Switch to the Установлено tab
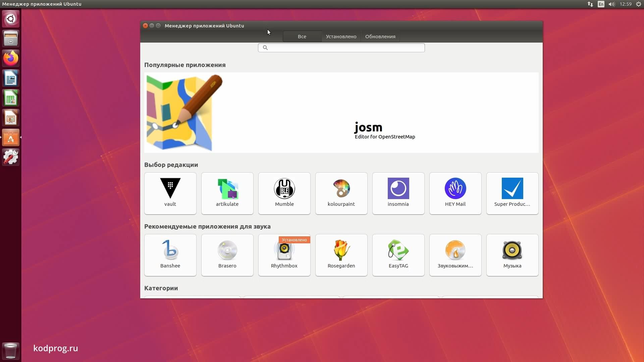The height and width of the screenshot is (362, 644). tap(341, 37)
